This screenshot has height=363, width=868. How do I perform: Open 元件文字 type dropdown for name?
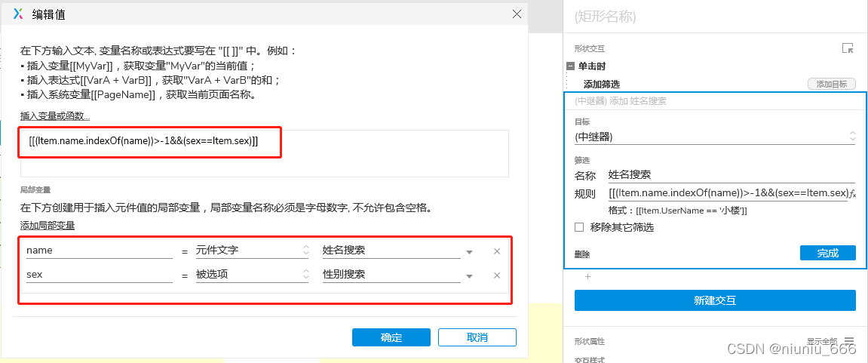[x=252, y=251]
